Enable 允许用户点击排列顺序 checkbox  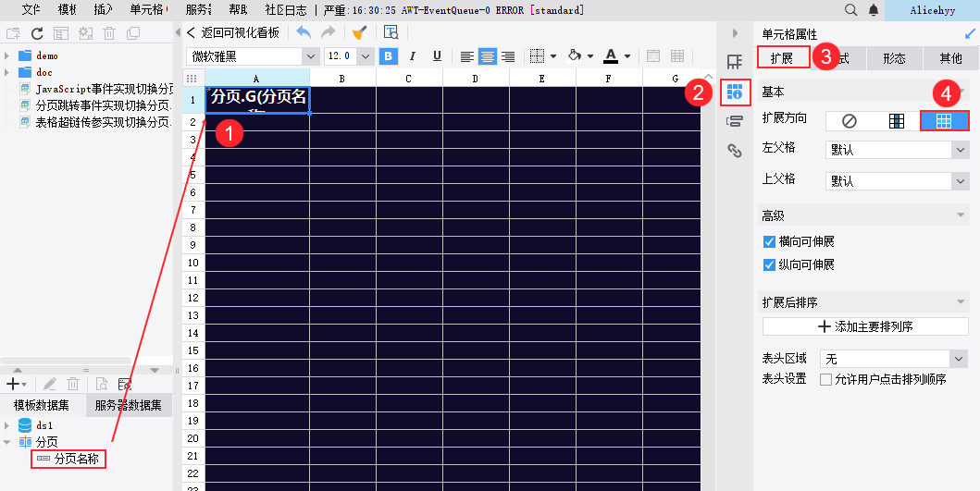tap(825, 379)
